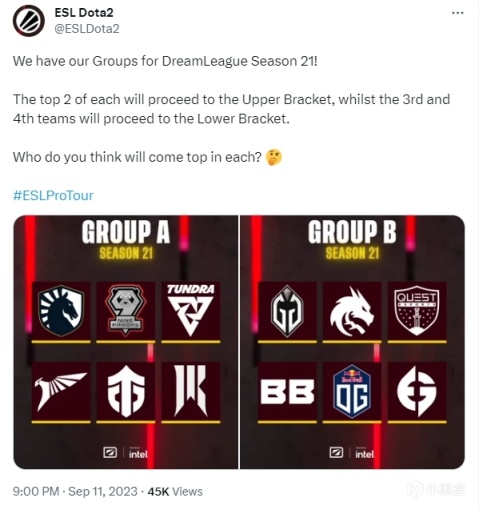Click the Tundra team logo

(191, 311)
